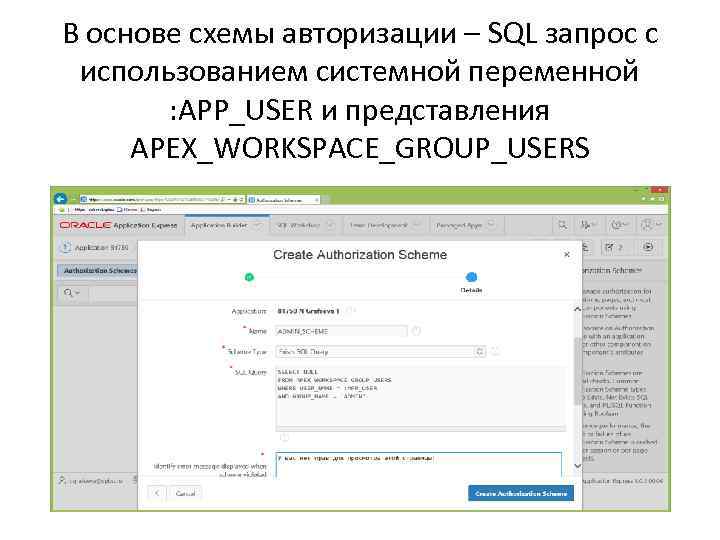The width and height of the screenshot is (720, 540).
Task: Click the blue Details wizard step marker
Action: coord(471,277)
